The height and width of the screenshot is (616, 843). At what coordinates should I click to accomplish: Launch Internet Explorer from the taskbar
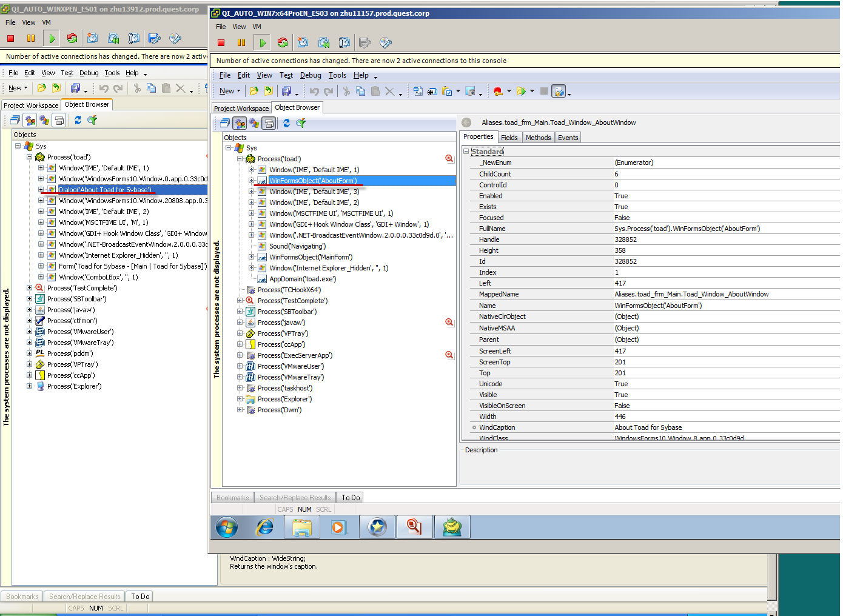pos(264,527)
